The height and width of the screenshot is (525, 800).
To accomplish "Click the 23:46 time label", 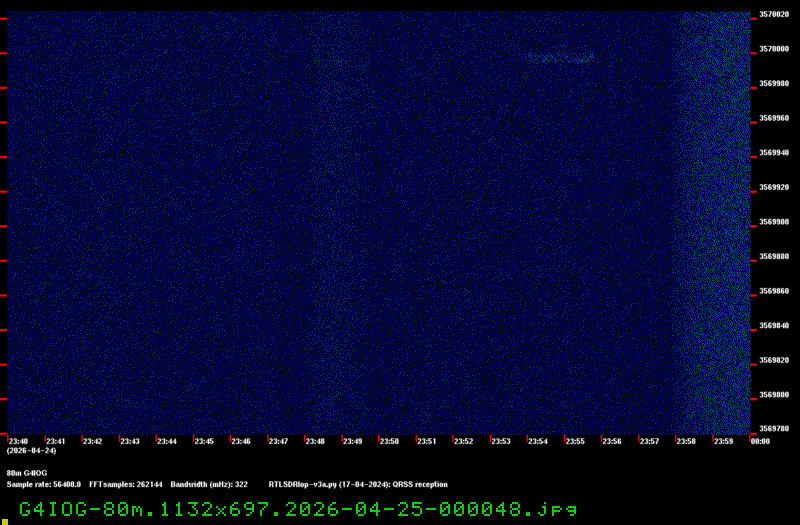I will coord(241,441).
